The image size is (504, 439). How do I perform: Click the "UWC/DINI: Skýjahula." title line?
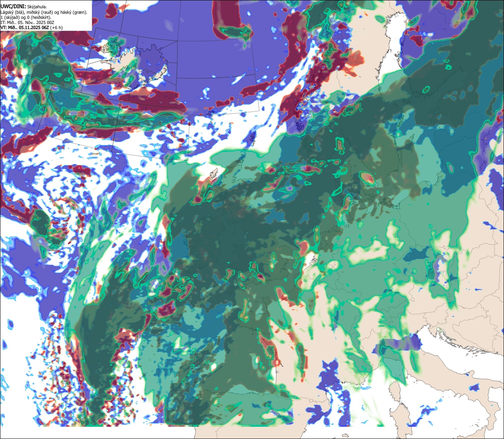click(x=23, y=6)
